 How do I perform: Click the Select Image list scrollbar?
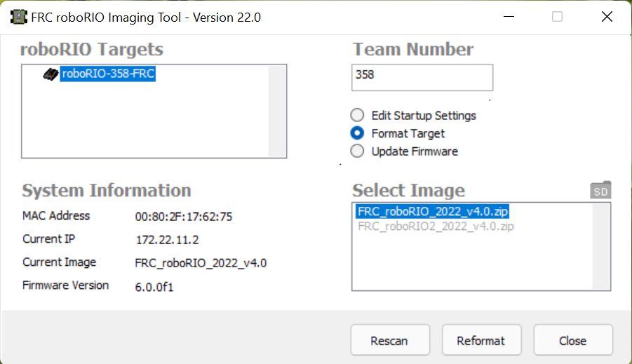pos(601,246)
